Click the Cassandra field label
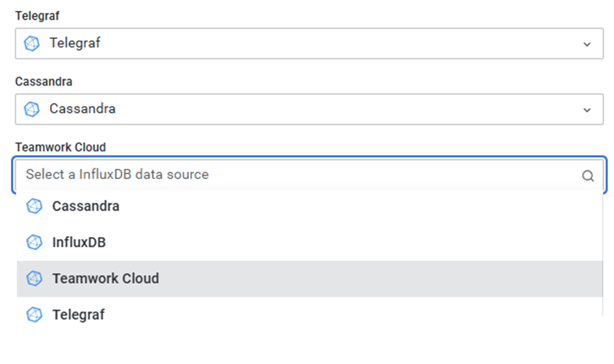 [x=44, y=81]
